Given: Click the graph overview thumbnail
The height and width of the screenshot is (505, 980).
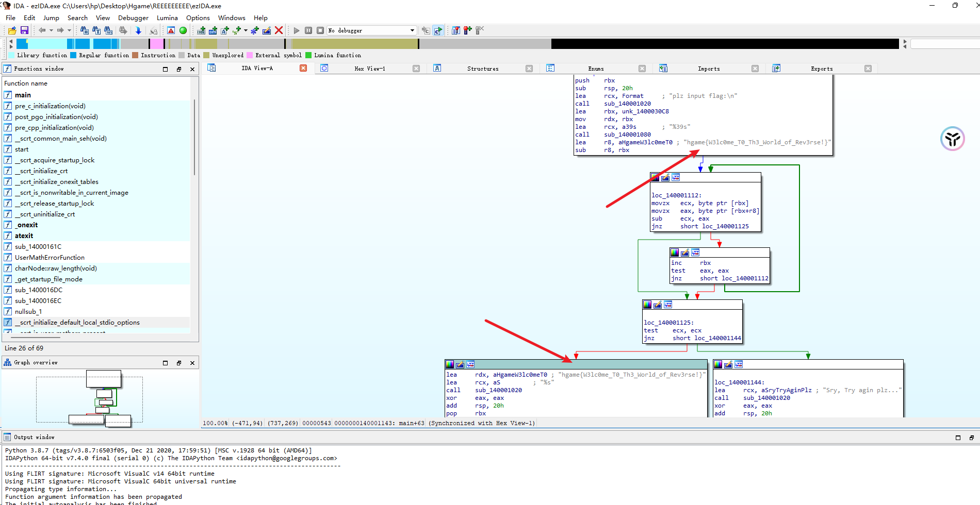Looking at the screenshot, I should click(100, 398).
